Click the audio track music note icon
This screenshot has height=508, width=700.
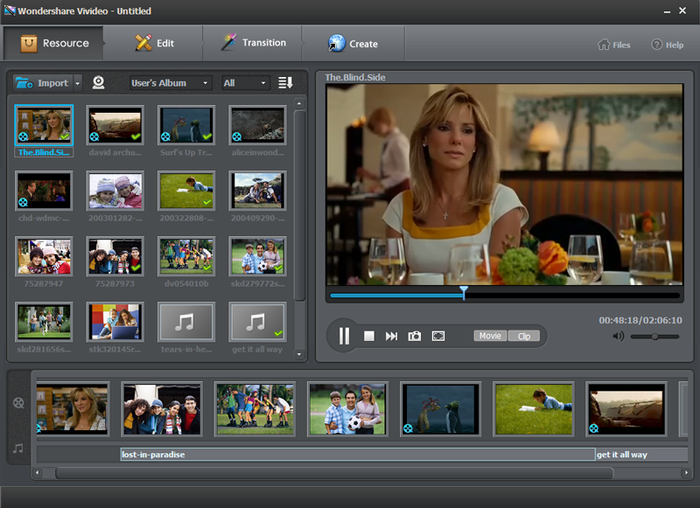coord(18,448)
